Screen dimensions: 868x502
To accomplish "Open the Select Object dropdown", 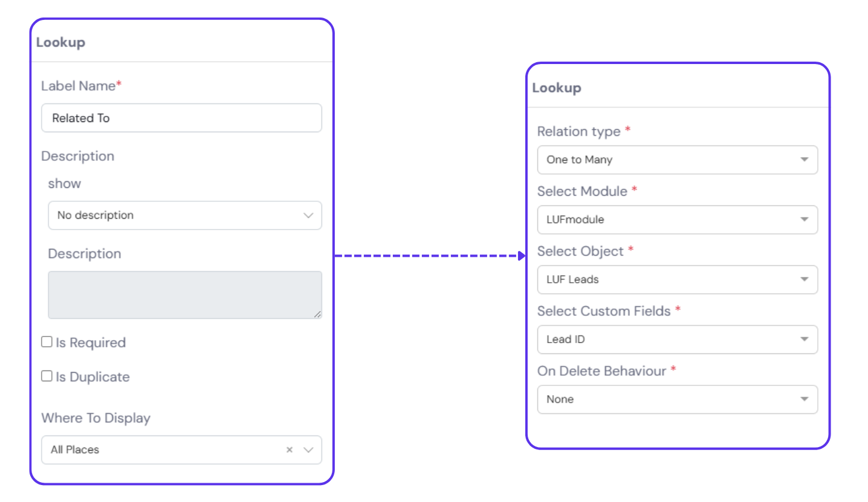I will click(677, 280).
